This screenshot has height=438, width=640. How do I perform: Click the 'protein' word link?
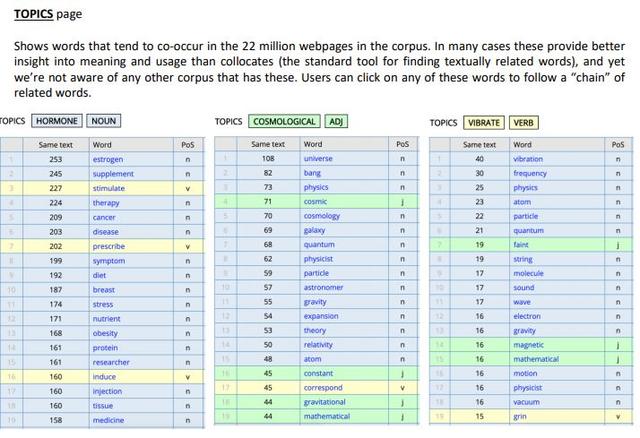tap(105, 348)
